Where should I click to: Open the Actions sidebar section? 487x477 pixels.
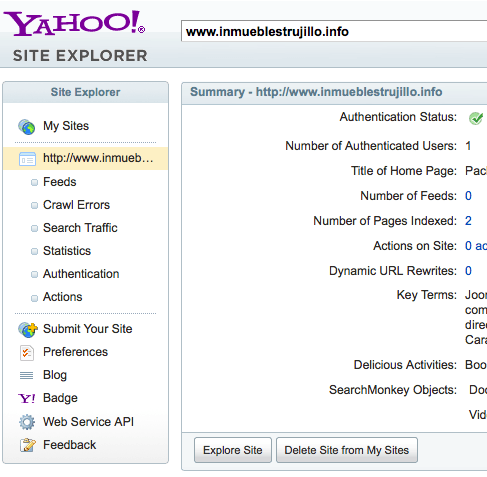point(63,297)
